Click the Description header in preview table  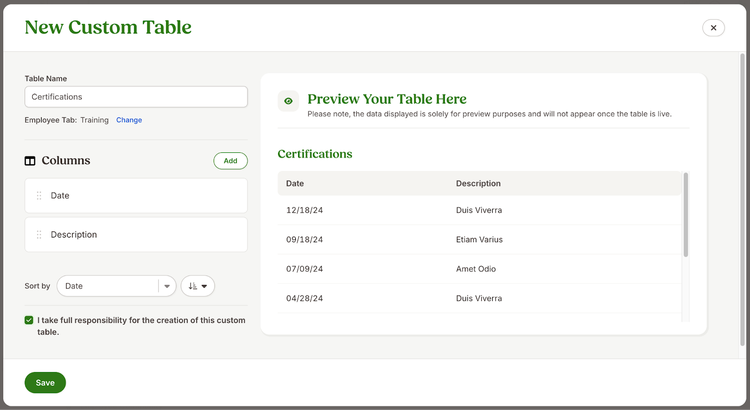(x=478, y=183)
